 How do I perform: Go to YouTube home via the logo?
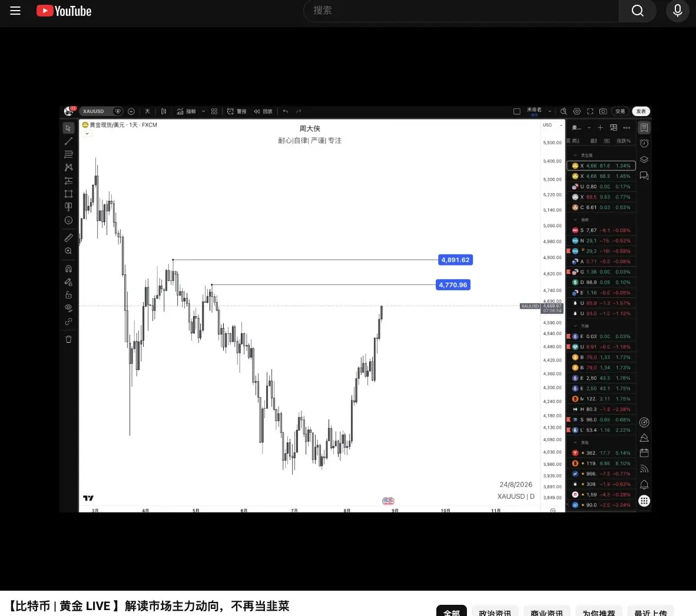[64, 11]
